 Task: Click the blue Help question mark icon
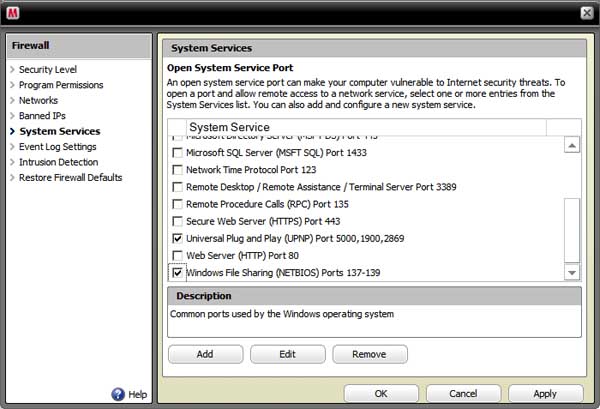point(118,395)
